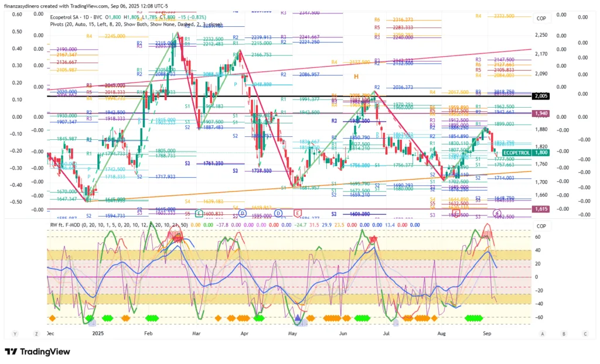Screen dimensions: 600x364
Task: Click the 2,090 price axis label
Action: [x=541, y=73]
